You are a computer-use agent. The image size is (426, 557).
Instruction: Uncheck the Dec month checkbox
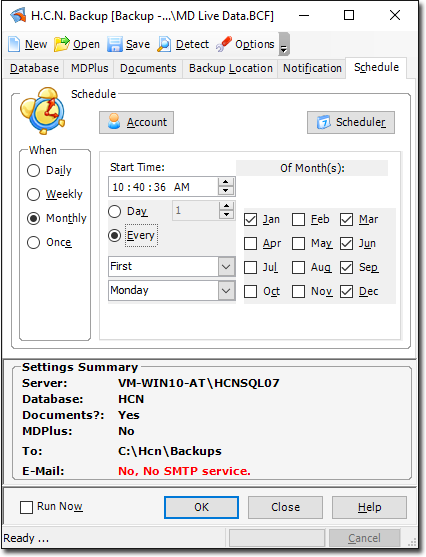coord(346,292)
